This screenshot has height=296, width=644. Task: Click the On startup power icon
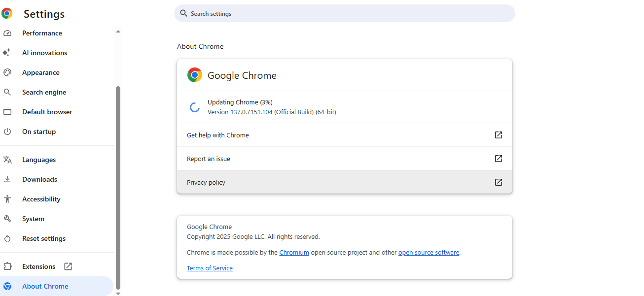(8, 132)
